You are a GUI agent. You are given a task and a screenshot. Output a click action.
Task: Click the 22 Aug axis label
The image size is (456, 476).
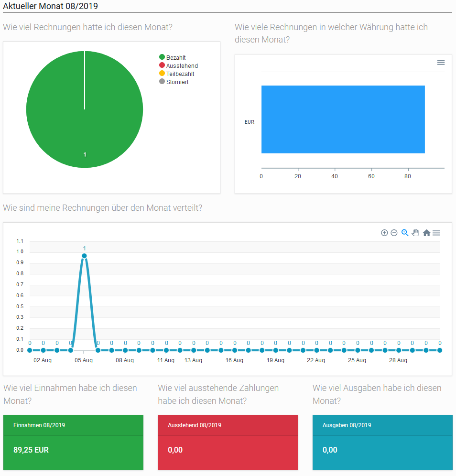316,360
